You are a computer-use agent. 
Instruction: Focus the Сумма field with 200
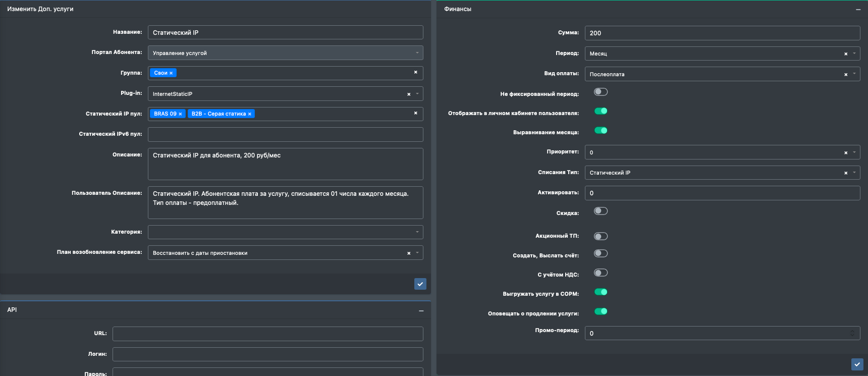[723, 33]
